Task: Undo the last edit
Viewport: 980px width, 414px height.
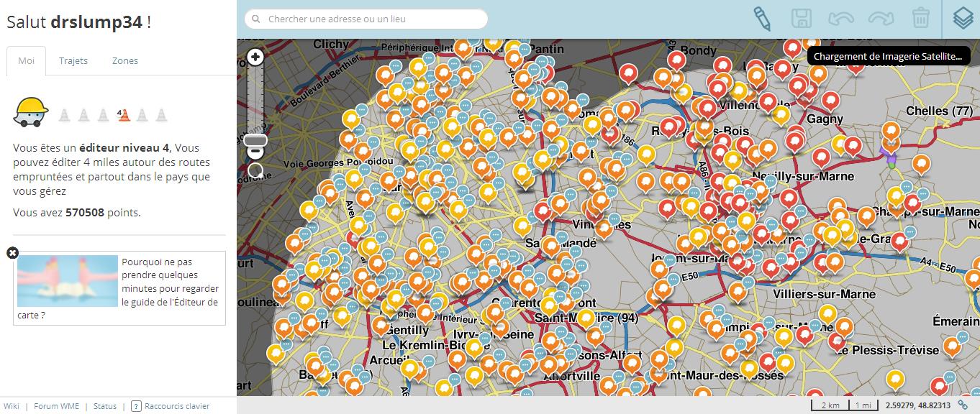Action: pyautogui.click(x=841, y=19)
